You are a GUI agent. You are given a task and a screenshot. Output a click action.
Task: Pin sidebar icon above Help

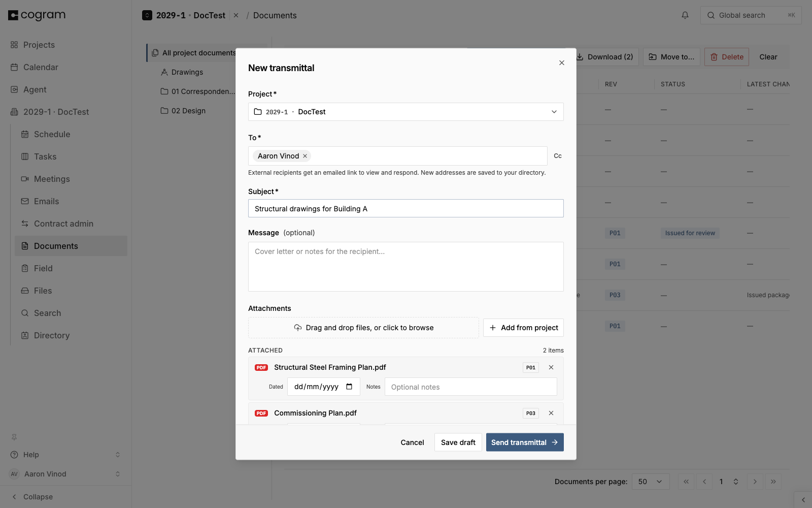click(14, 437)
